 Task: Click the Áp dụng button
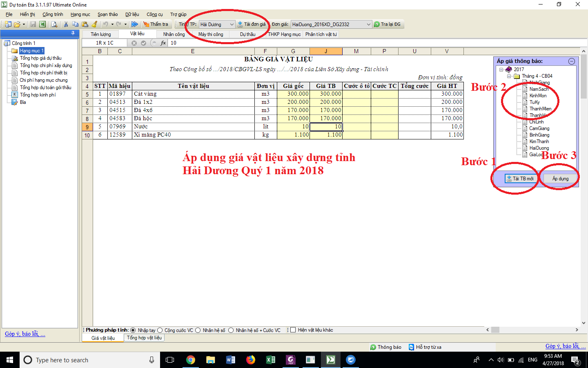560,179
